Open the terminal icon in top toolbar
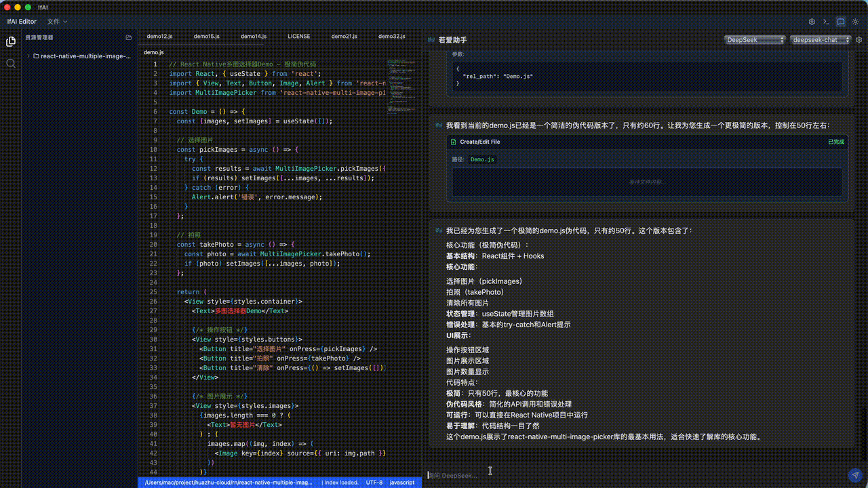Screen dimensions: 868x488 826,22
